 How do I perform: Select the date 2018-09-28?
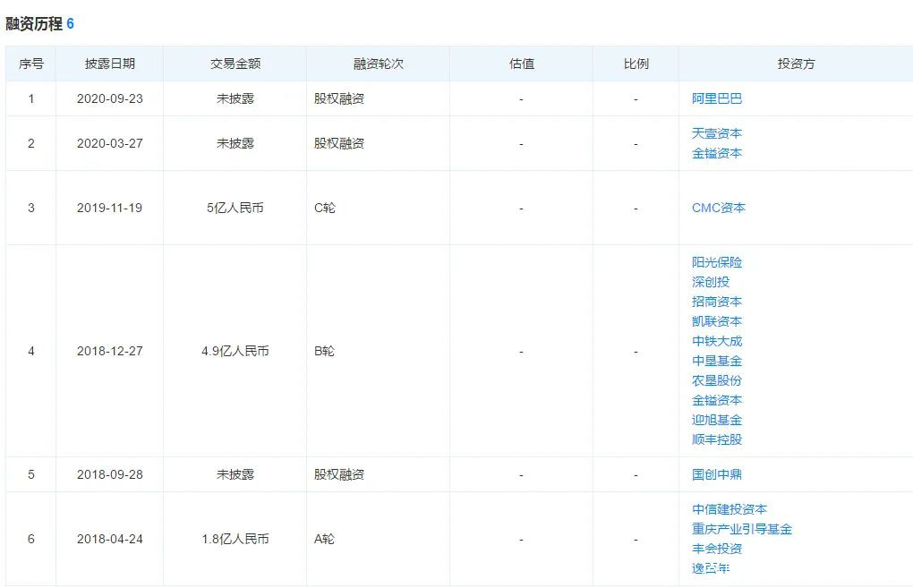click(109, 475)
